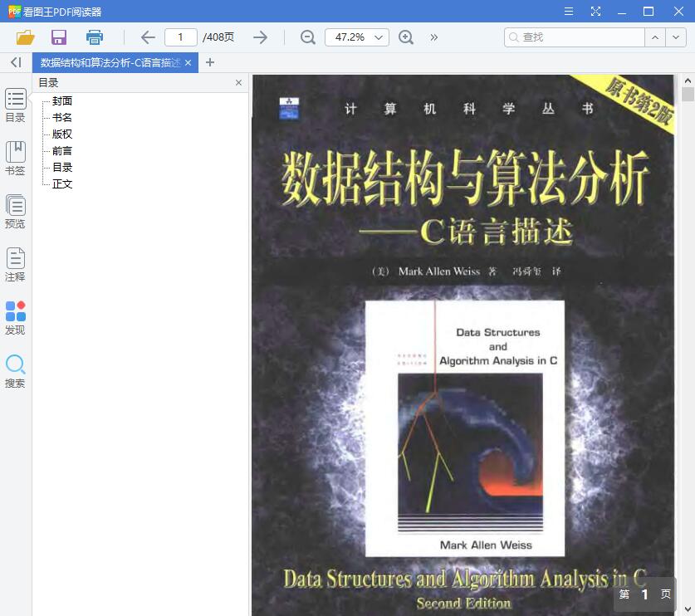The image size is (695, 616).
Task: Click the scroll up arrow of the document
Action: click(x=688, y=81)
